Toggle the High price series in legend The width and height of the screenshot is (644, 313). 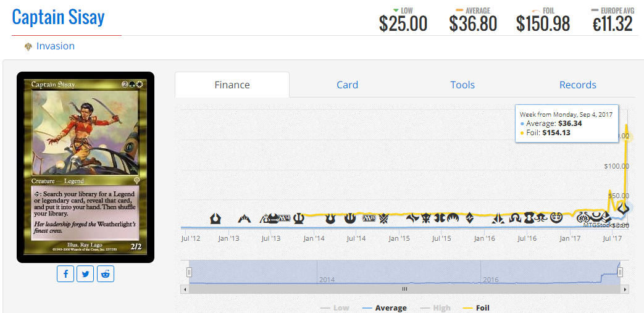click(435, 307)
